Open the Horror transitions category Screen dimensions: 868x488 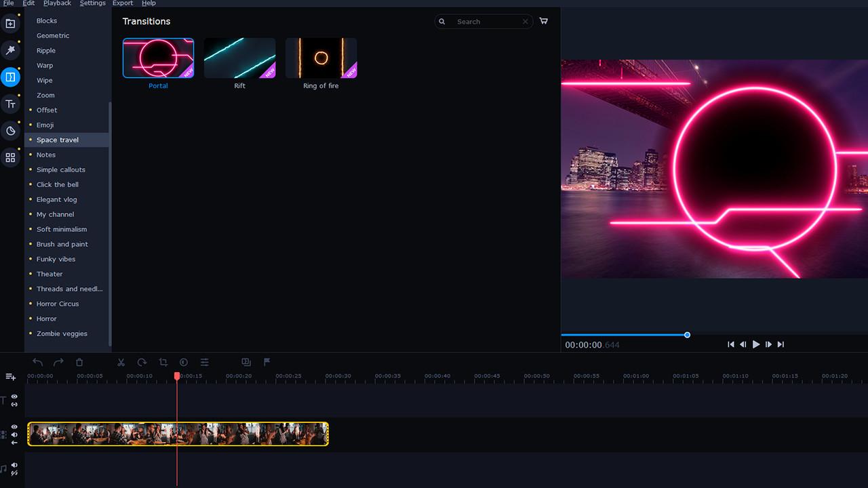point(46,319)
